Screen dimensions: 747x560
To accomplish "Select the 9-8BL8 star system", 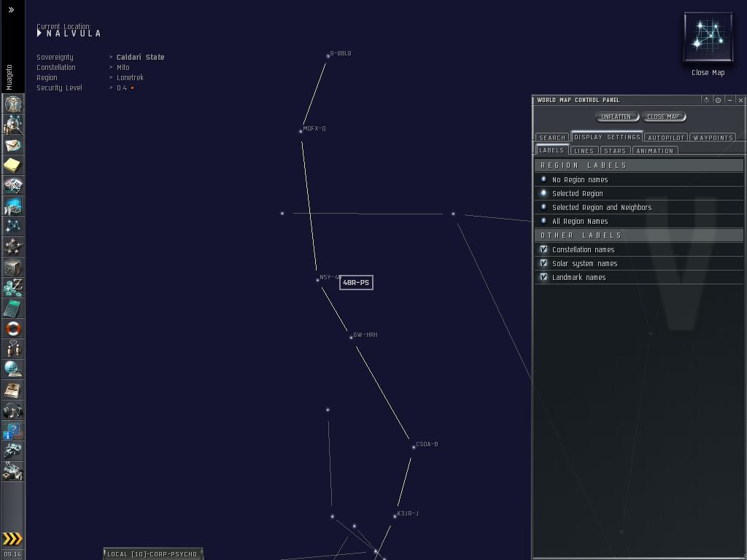I will (328, 55).
